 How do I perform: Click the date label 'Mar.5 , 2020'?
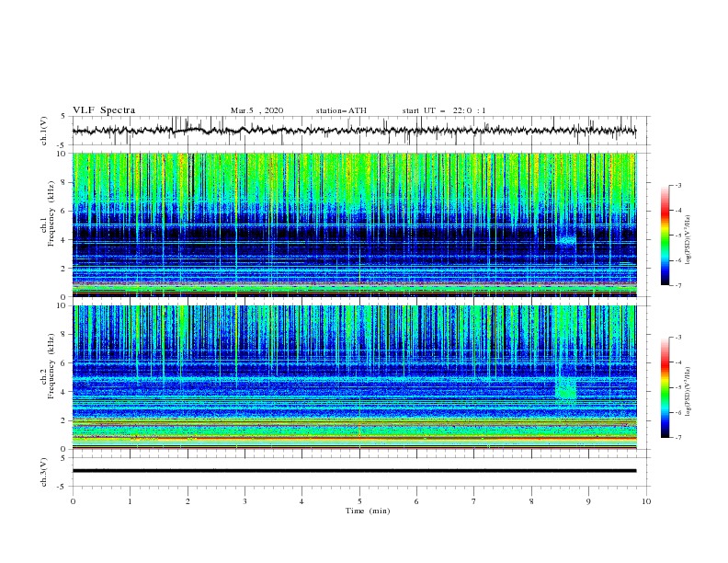tap(256, 110)
